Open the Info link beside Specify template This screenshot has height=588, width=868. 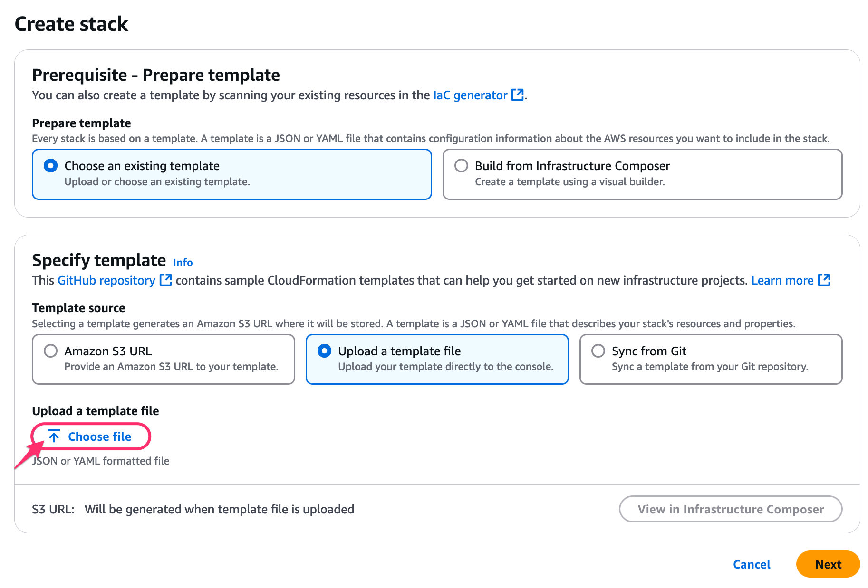pyautogui.click(x=183, y=262)
